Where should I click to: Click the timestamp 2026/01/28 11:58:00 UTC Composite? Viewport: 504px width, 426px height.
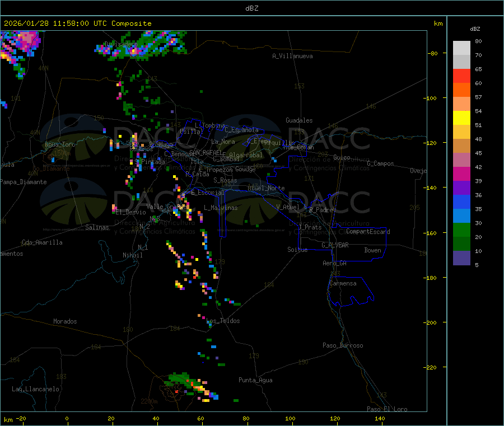[77, 24]
